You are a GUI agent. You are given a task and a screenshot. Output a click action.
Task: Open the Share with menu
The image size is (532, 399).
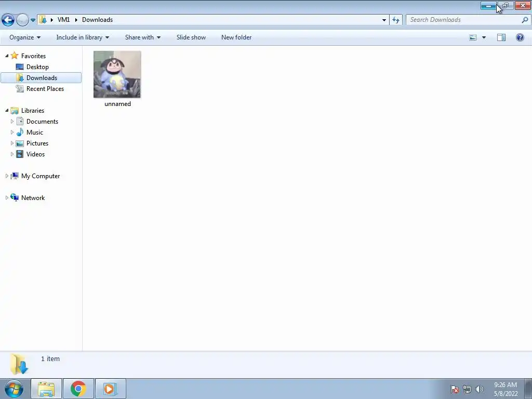pyautogui.click(x=142, y=37)
